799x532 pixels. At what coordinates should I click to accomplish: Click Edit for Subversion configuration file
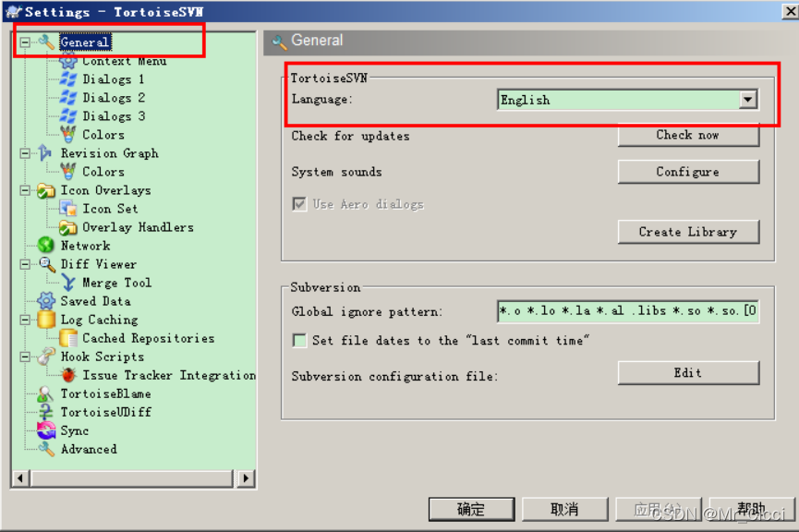[x=688, y=373]
